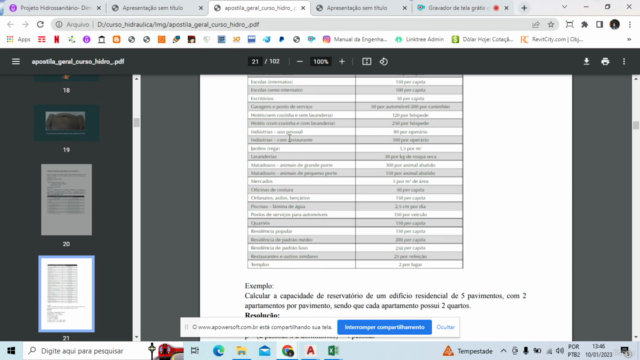Screen dimensions: 640x360
Task: Open Manual da Engenharia bookmark
Action: point(354,39)
